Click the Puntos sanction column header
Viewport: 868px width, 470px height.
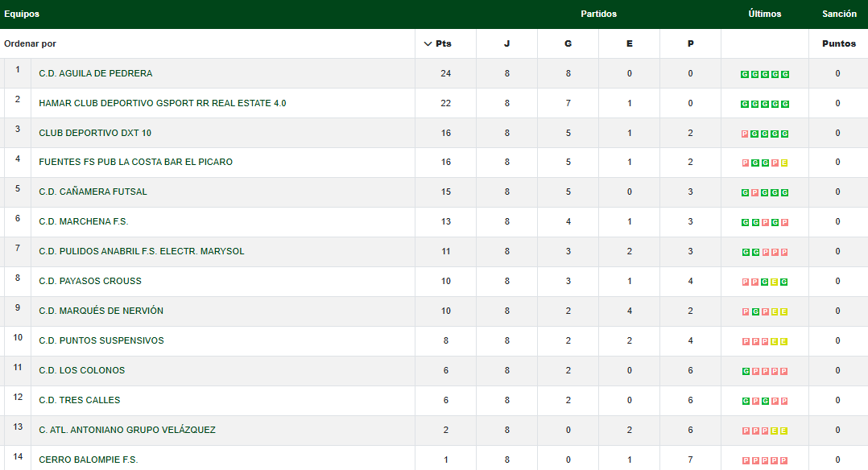click(838, 43)
